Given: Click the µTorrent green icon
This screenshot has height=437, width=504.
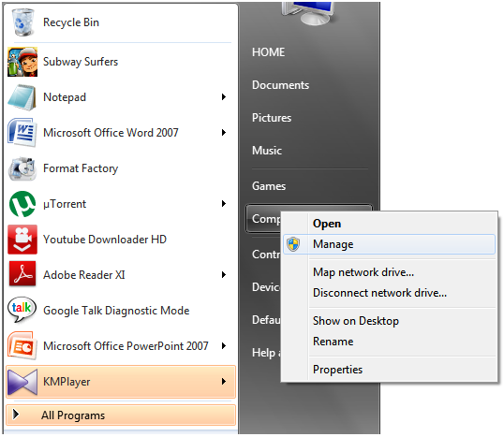Looking at the screenshot, I should (22, 204).
